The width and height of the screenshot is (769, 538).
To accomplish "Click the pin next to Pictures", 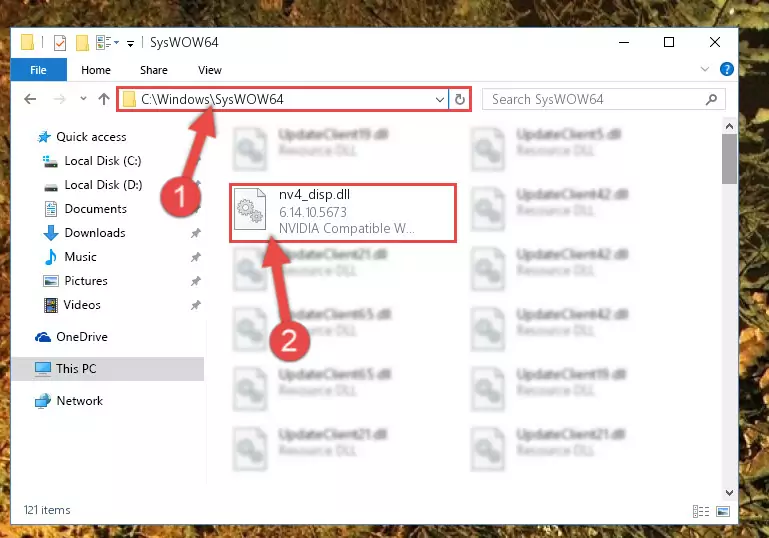I will [196, 281].
